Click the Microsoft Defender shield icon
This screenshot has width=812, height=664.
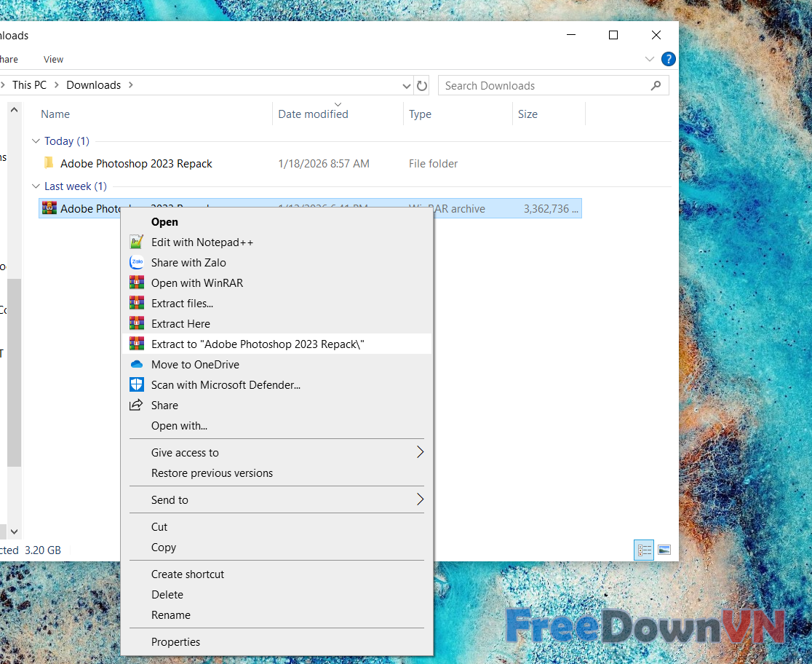[136, 384]
